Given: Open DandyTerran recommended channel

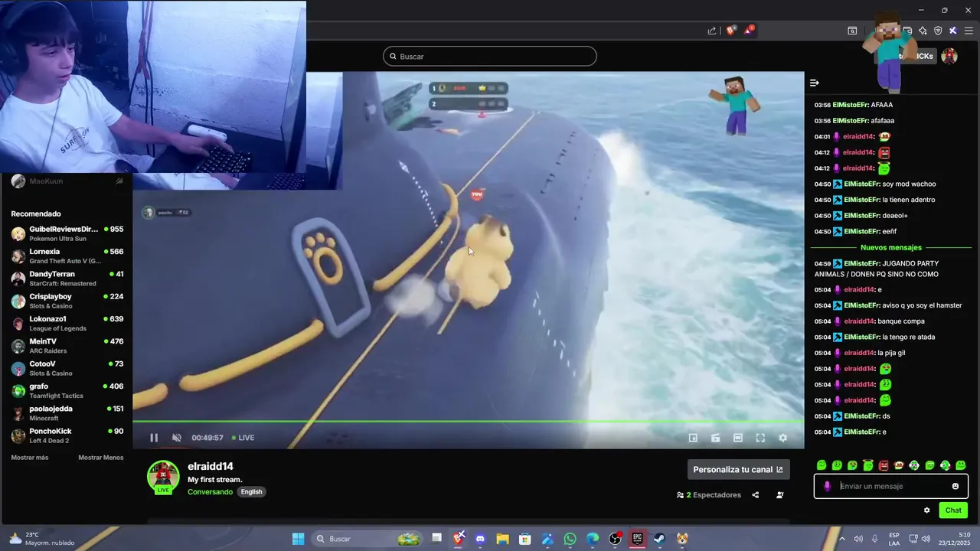Looking at the screenshot, I should pyautogui.click(x=67, y=279).
